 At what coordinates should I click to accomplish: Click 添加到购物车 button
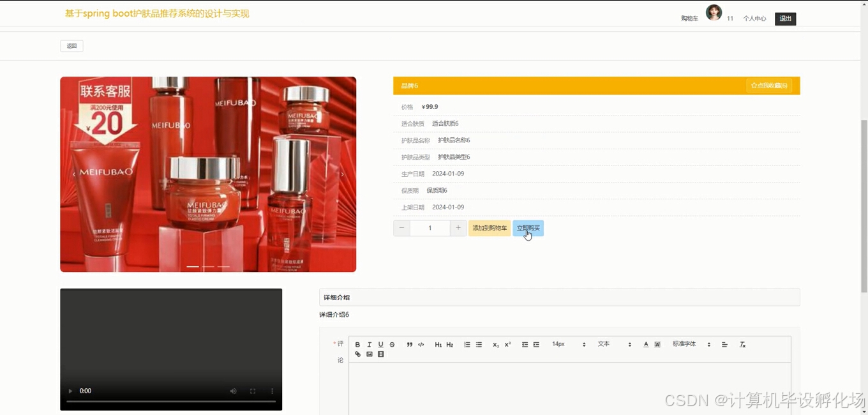pyautogui.click(x=490, y=228)
